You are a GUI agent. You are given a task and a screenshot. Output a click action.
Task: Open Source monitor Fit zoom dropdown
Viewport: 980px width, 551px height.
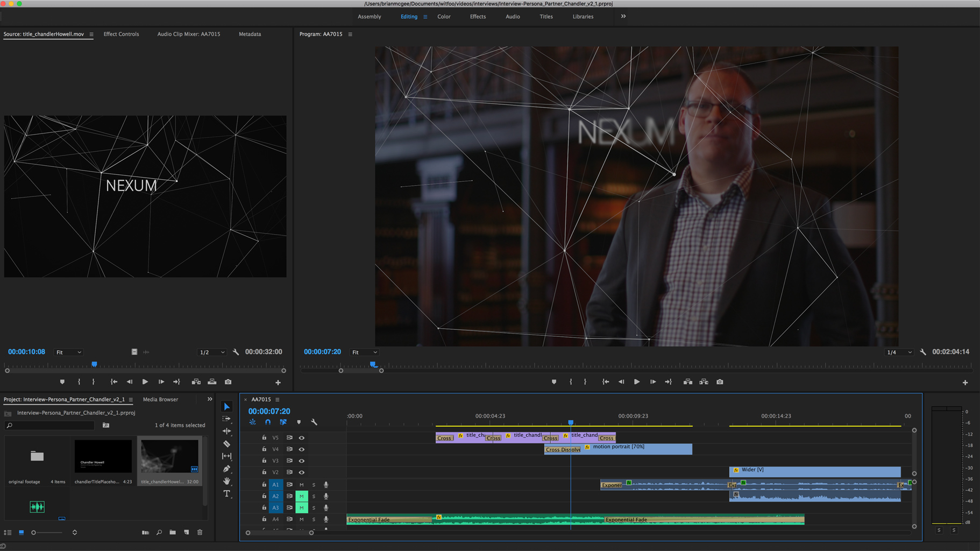[69, 352]
